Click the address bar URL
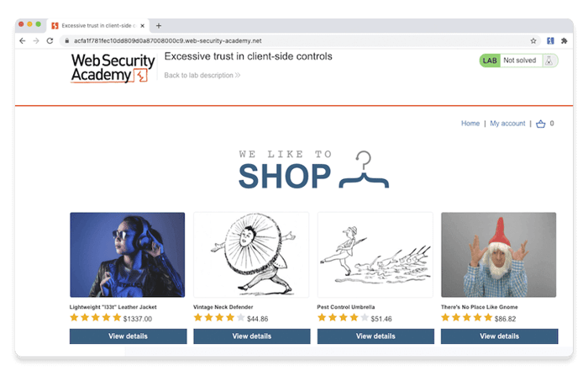The image size is (588, 381). point(168,41)
